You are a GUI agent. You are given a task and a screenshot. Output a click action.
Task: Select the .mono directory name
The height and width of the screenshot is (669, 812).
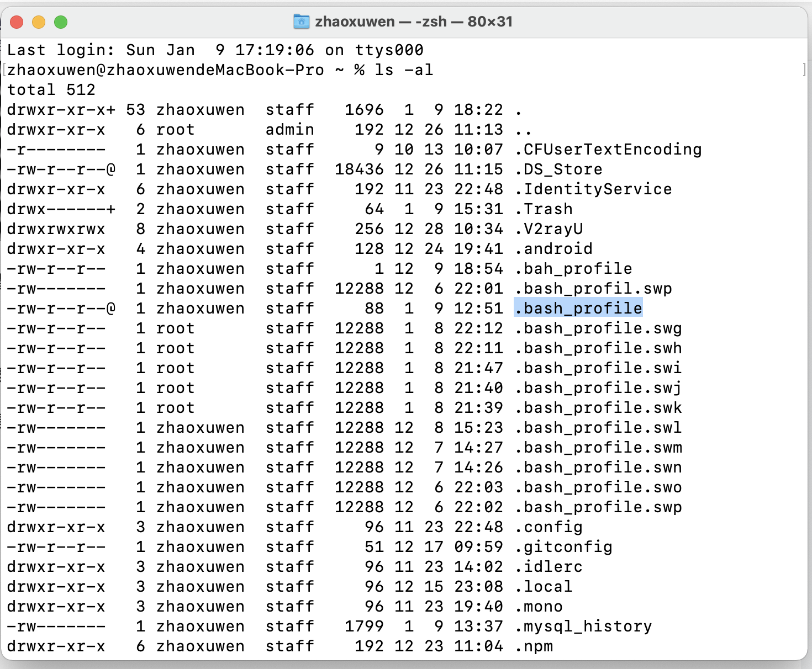coord(539,606)
